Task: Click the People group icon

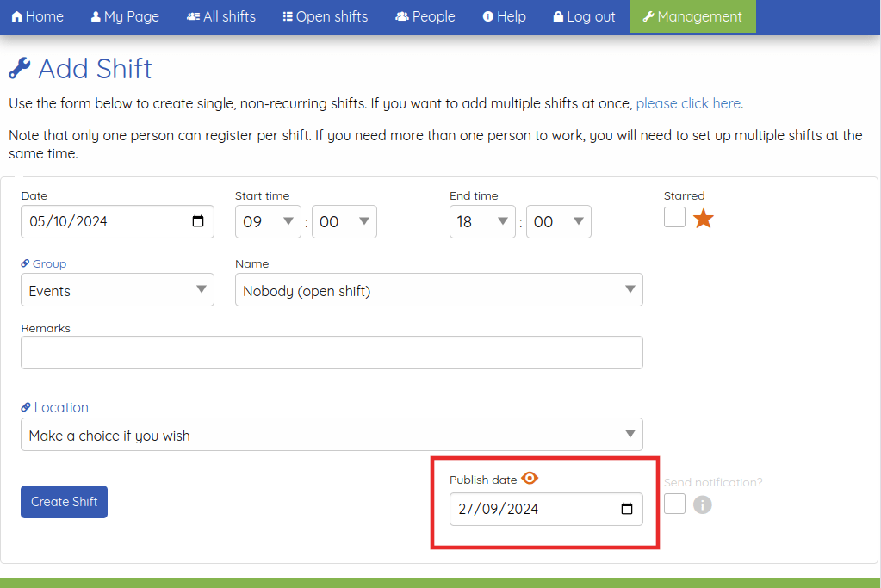Action: [x=403, y=15]
